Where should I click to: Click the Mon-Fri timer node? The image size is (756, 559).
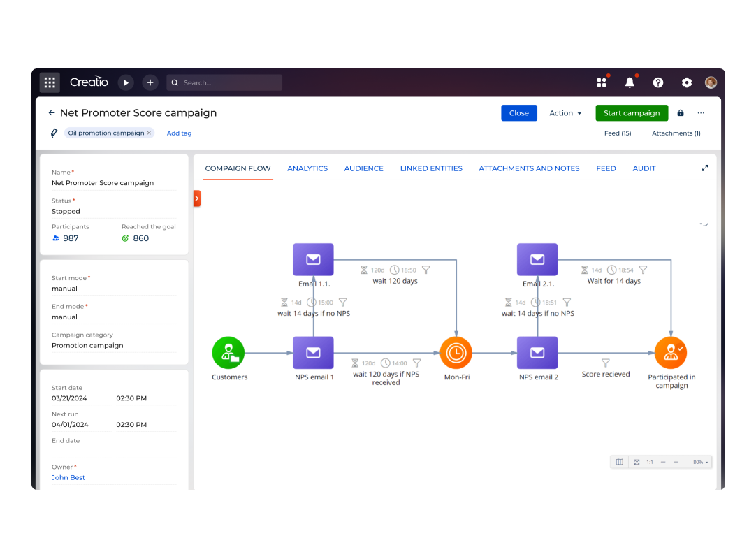pos(456,352)
